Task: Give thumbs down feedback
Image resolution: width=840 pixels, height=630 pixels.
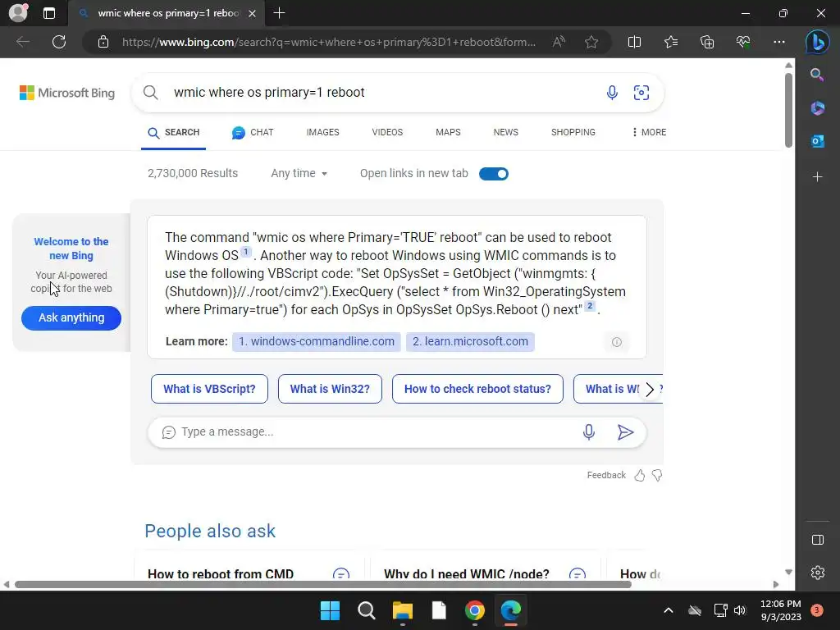Action: 657,475
